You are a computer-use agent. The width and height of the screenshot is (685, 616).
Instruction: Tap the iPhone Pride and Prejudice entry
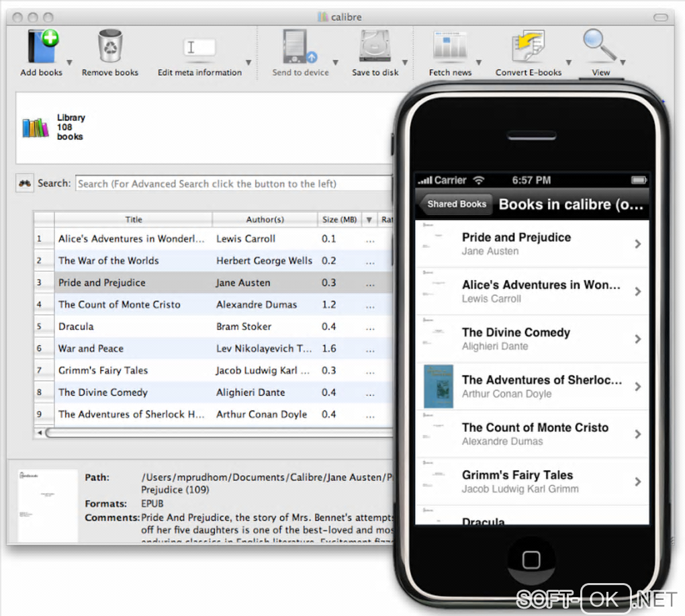(532, 244)
